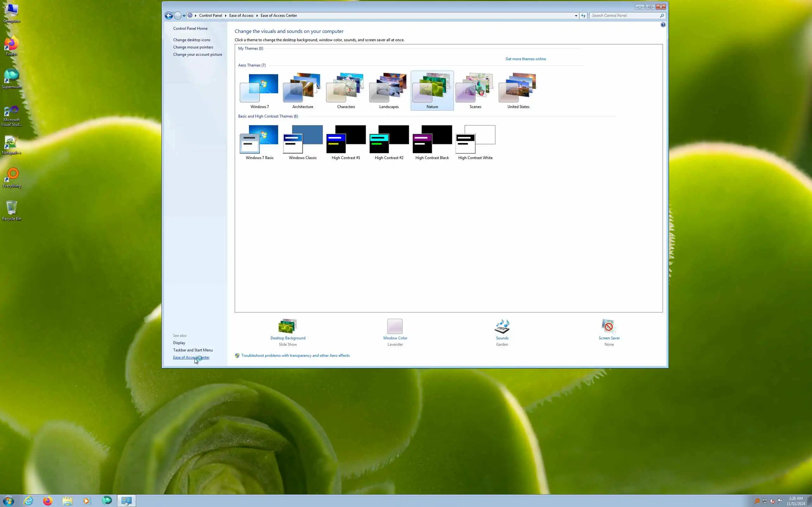The width and height of the screenshot is (812, 507).
Task: Select the Ease of Access breadcrumb
Action: (x=241, y=16)
